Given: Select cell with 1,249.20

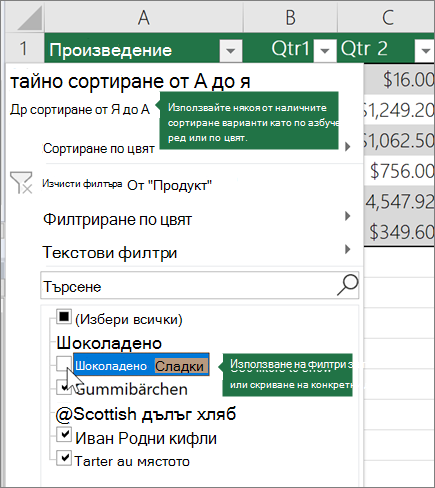Looking at the screenshot, I should click(399, 110).
